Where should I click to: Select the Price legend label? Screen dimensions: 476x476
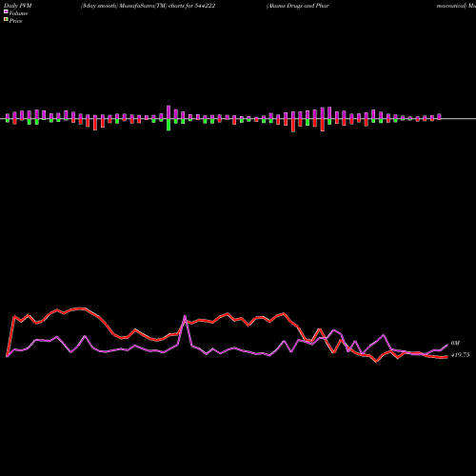coord(15,21)
